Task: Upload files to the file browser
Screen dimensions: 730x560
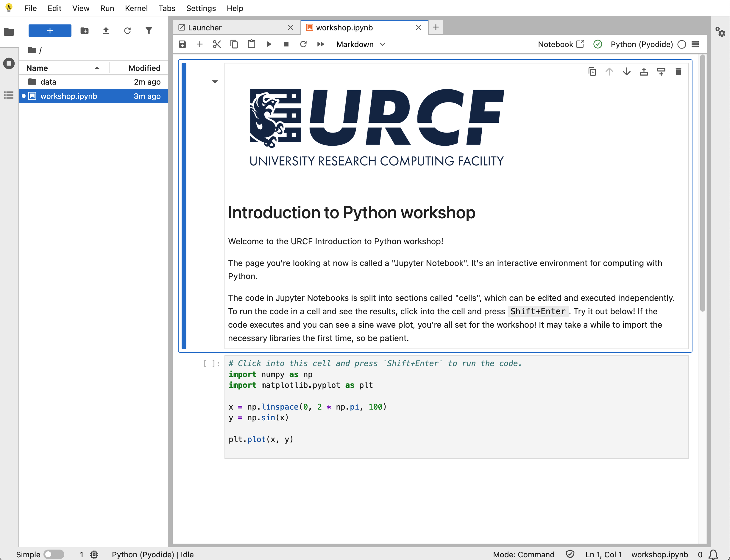Action: 106,30
